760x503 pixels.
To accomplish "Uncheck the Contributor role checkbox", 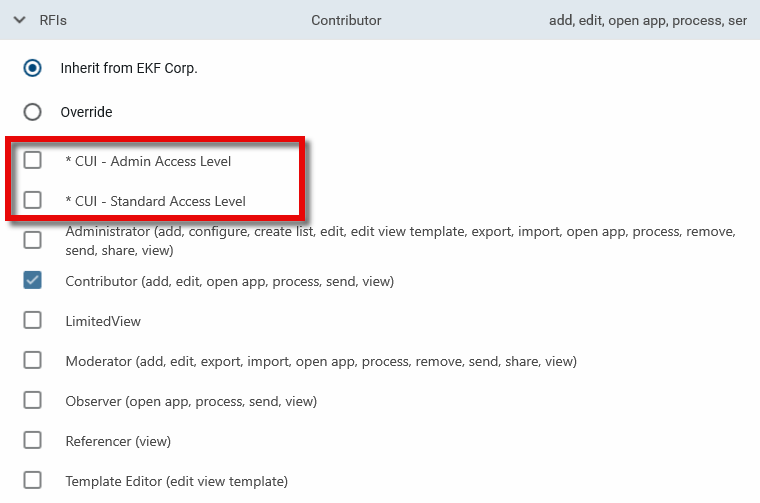I will pyautogui.click(x=33, y=281).
